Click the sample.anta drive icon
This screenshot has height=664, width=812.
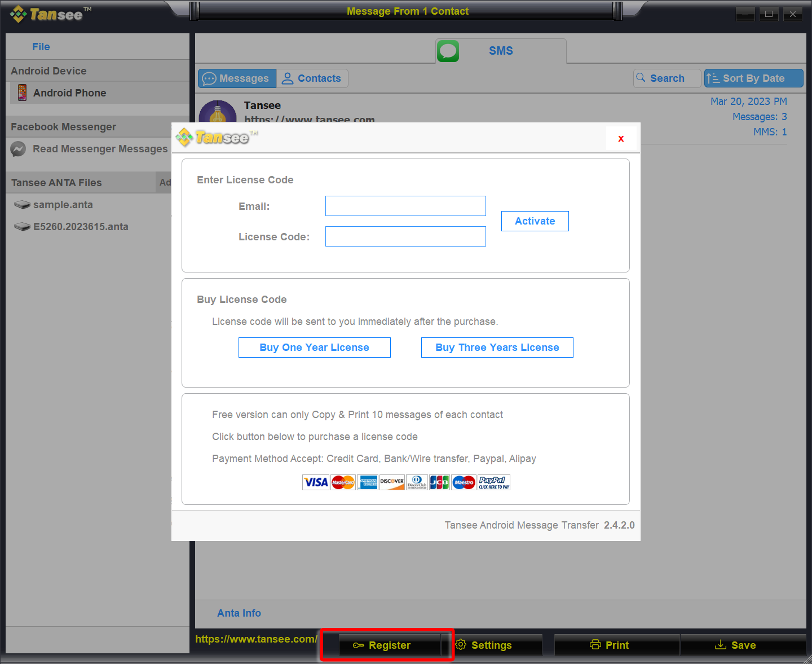(22, 205)
